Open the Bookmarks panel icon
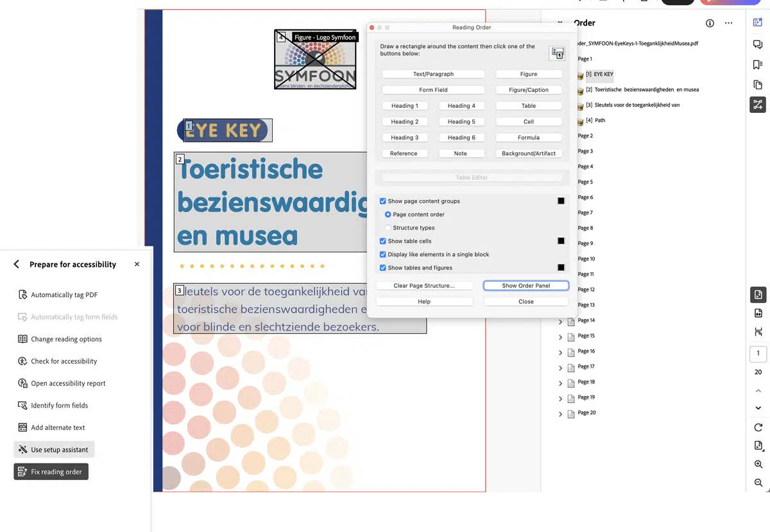 [x=758, y=65]
